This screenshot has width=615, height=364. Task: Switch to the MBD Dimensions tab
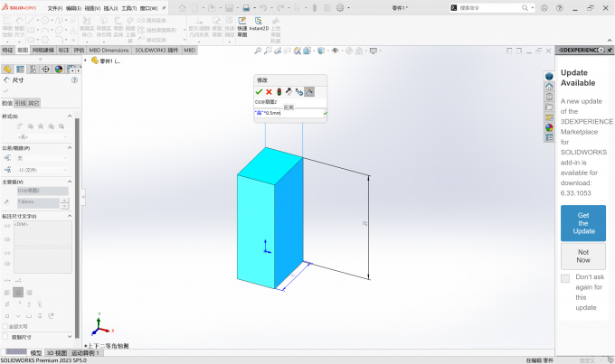tap(109, 51)
